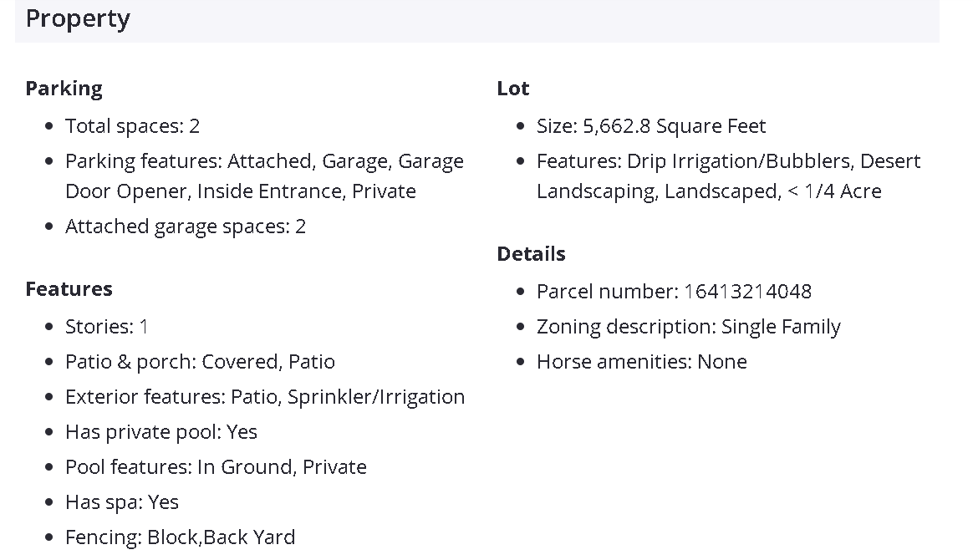Click the Parking subheading
This screenshot has width=973, height=560.
(64, 89)
